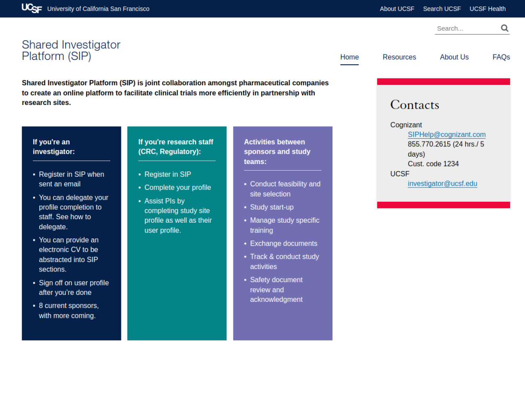
Task: Go to UCSF Health site
Action: [487, 9]
